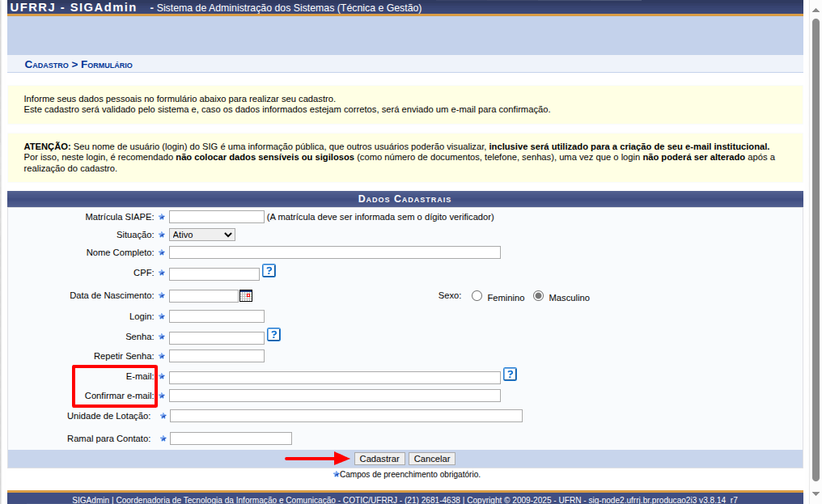
Task: Click the Data de Nascimento field
Action: (x=203, y=296)
